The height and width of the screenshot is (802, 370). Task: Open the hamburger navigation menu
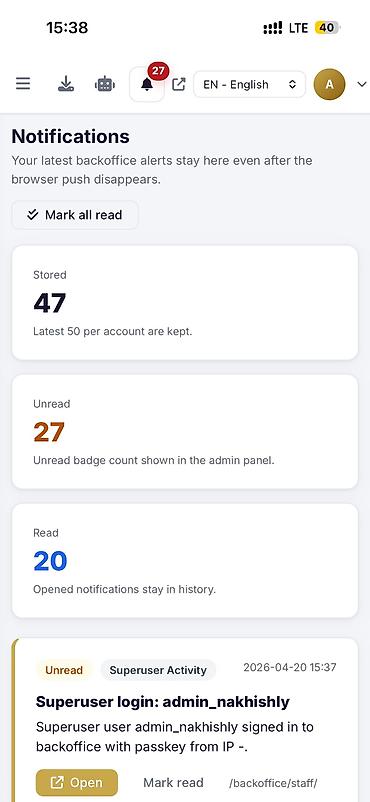tap(23, 84)
